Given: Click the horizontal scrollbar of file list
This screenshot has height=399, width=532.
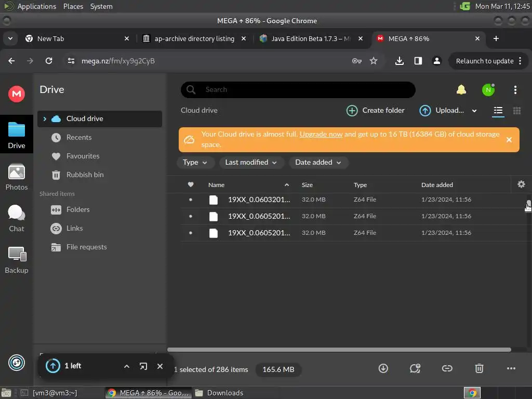Looking at the screenshot, I should click(339, 350).
